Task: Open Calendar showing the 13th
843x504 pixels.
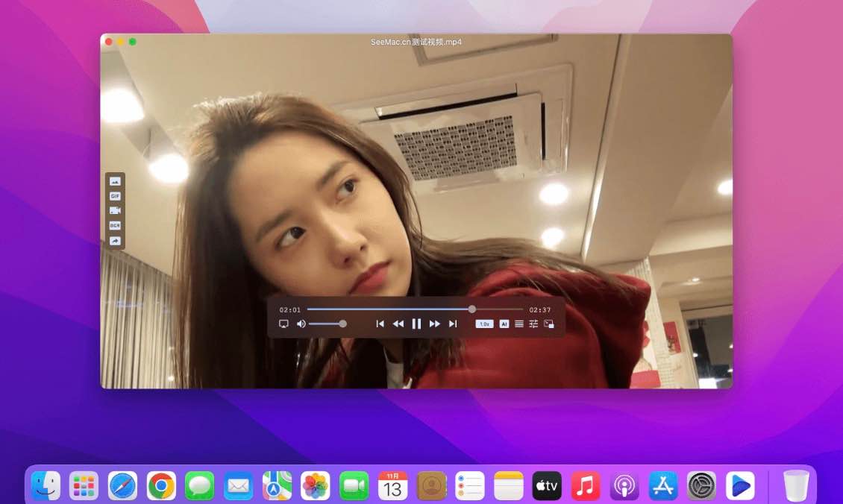Action: click(x=392, y=485)
